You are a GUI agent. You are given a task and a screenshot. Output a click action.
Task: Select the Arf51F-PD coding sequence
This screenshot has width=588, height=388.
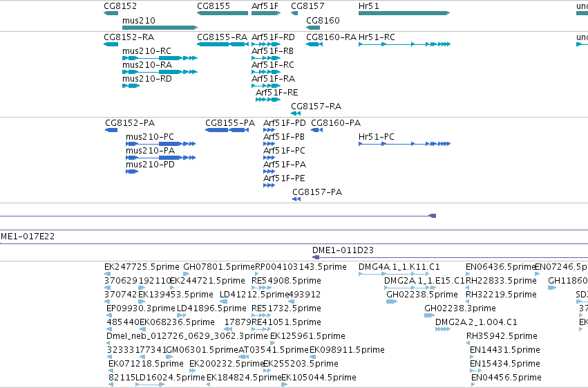[x=269, y=130]
